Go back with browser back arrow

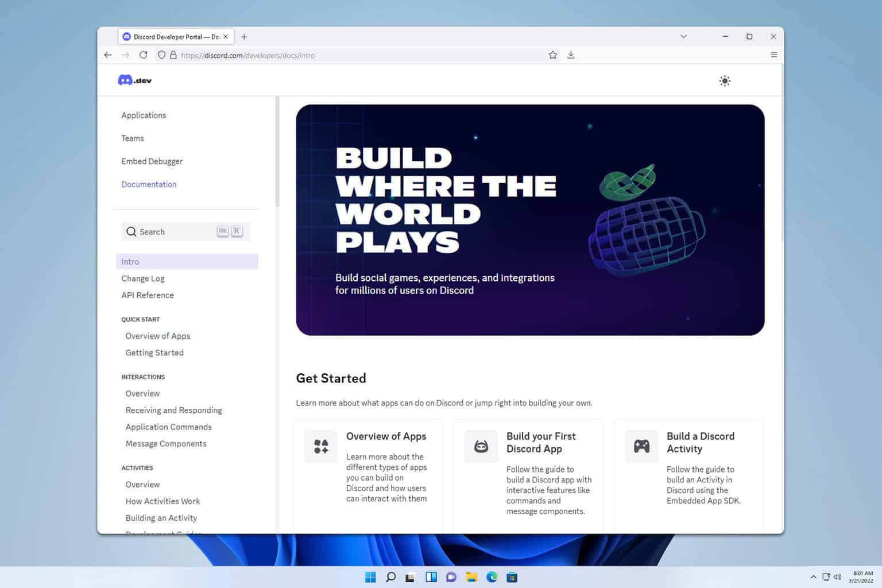tap(108, 55)
